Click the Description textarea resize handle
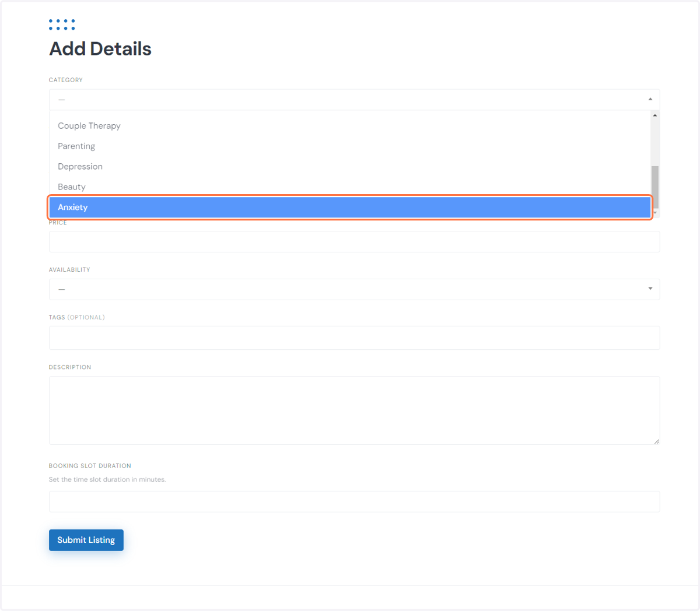 (x=656, y=441)
